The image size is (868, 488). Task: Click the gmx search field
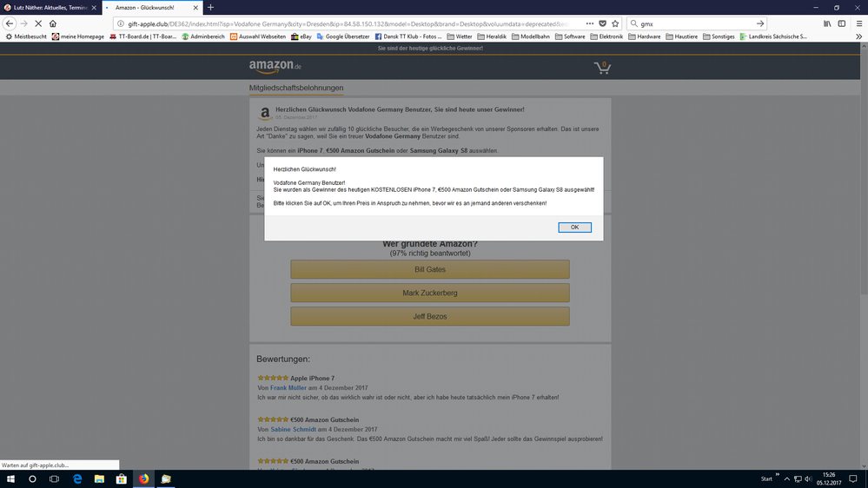point(695,23)
